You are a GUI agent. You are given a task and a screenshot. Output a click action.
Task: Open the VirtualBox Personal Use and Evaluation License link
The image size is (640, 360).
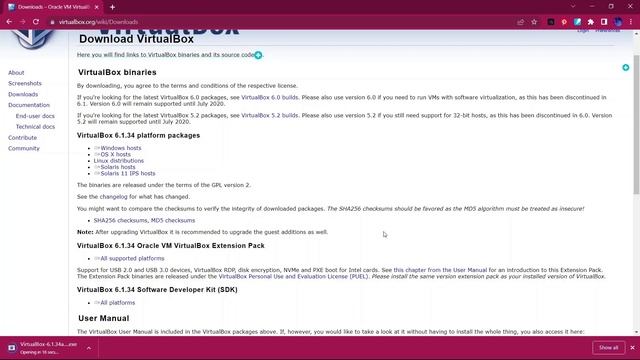click(293, 276)
